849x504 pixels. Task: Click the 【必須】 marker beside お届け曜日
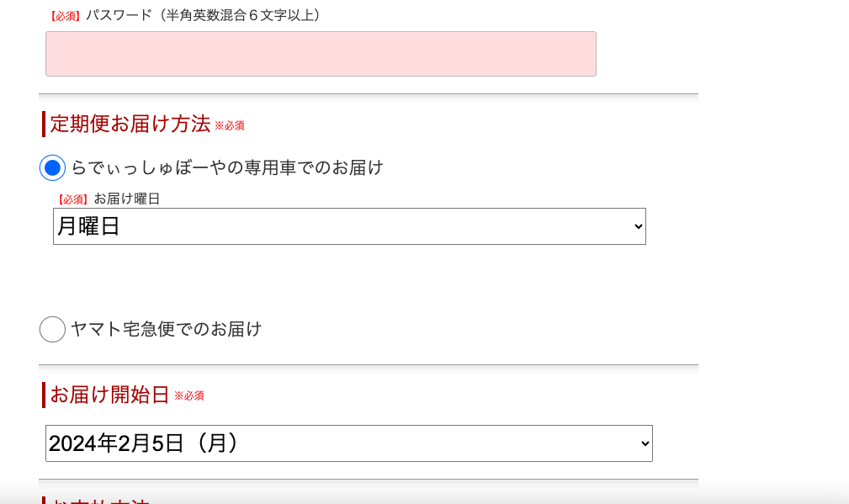72,199
